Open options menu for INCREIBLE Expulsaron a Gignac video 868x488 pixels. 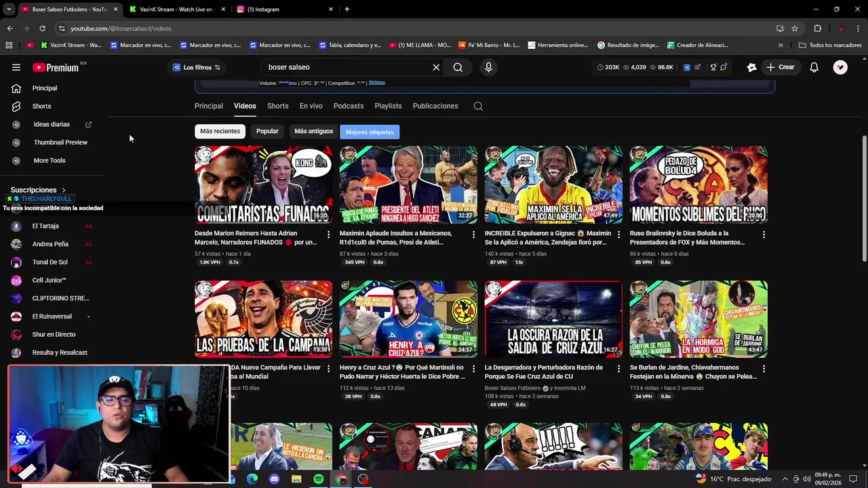618,235
